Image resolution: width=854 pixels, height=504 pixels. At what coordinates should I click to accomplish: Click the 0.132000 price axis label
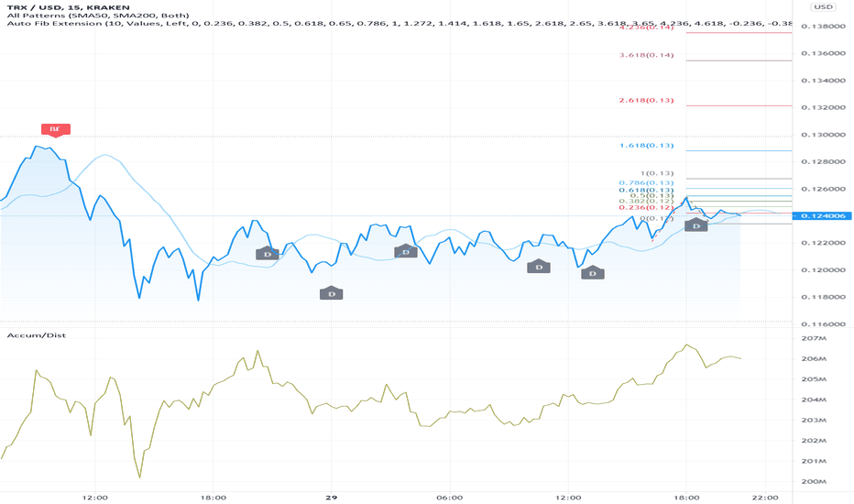coord(824,107)
